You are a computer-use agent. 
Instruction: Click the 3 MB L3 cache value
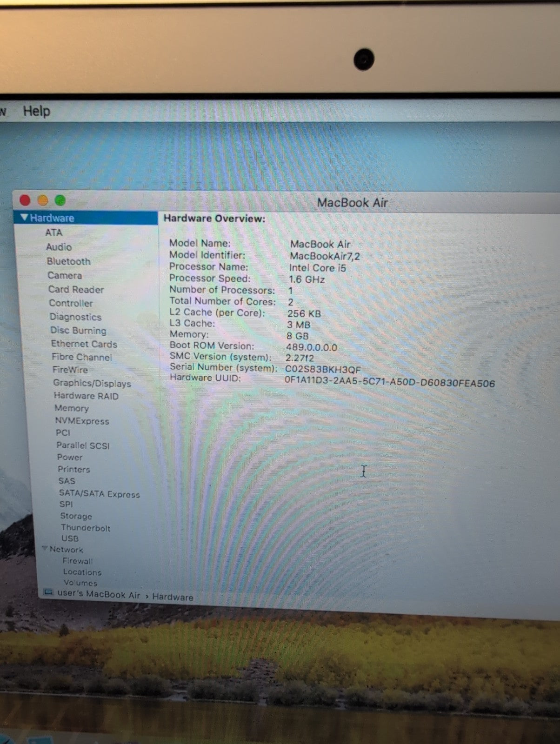pyautogui.click(x=299, y=325)
